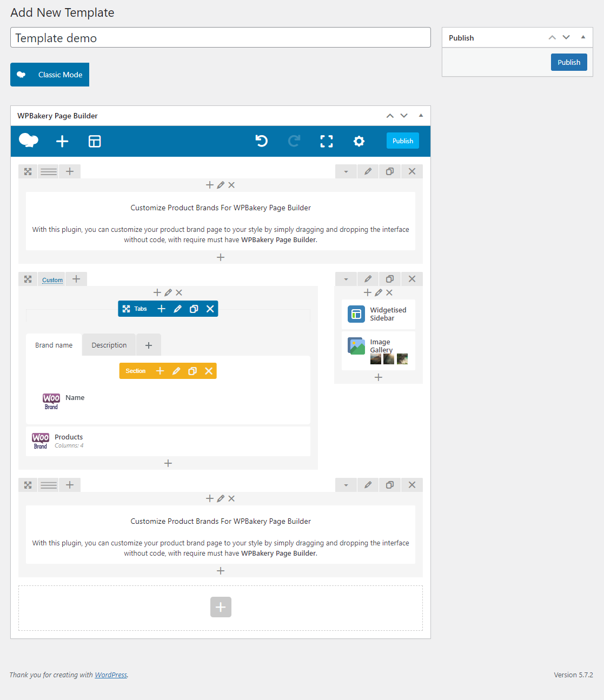Open the WordPress footer link
Image resolution: width=604 pixels, height=700 pixels.
(x=111, y=675)
